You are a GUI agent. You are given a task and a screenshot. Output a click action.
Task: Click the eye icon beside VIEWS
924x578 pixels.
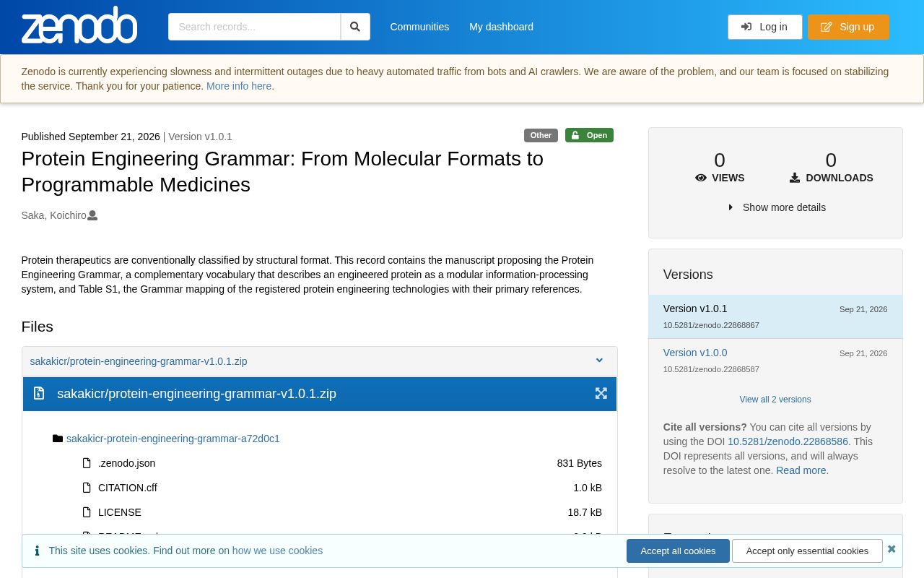tap(701, 178)
